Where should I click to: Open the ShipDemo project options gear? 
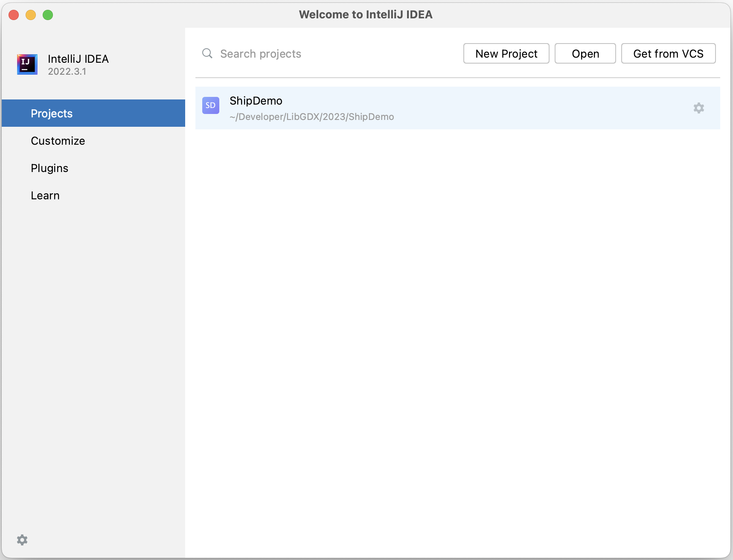pyautogui.click(x=698, y=108)
